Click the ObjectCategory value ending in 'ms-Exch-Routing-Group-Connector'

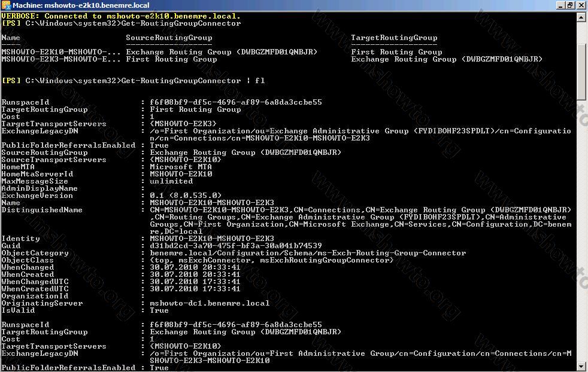click(x=308, y=253)
